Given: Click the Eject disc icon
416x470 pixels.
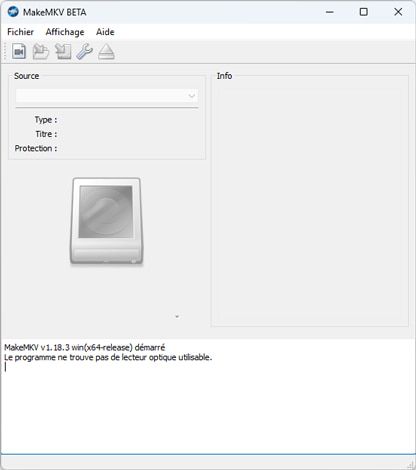Looking at the screenshot, I should coord(106,52).
